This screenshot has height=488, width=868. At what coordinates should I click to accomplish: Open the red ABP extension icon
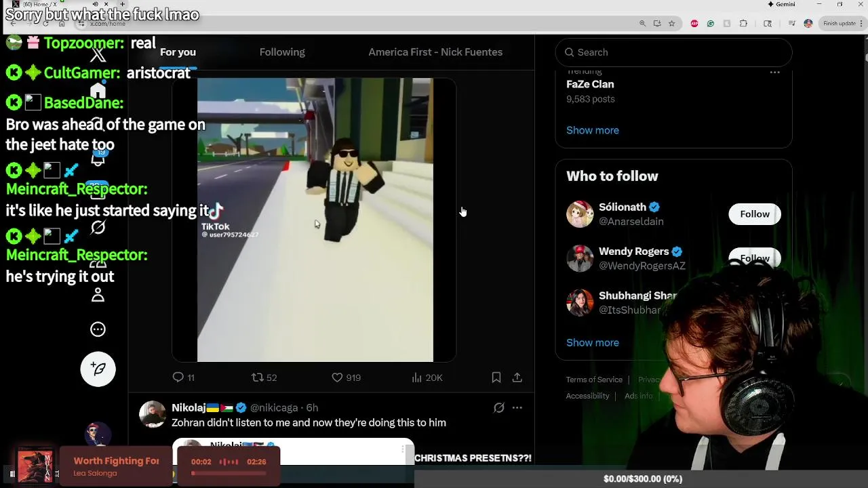tap(694, 23)
